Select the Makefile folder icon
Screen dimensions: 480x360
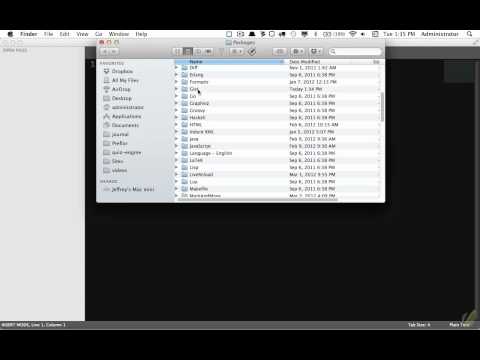[185, 189]
